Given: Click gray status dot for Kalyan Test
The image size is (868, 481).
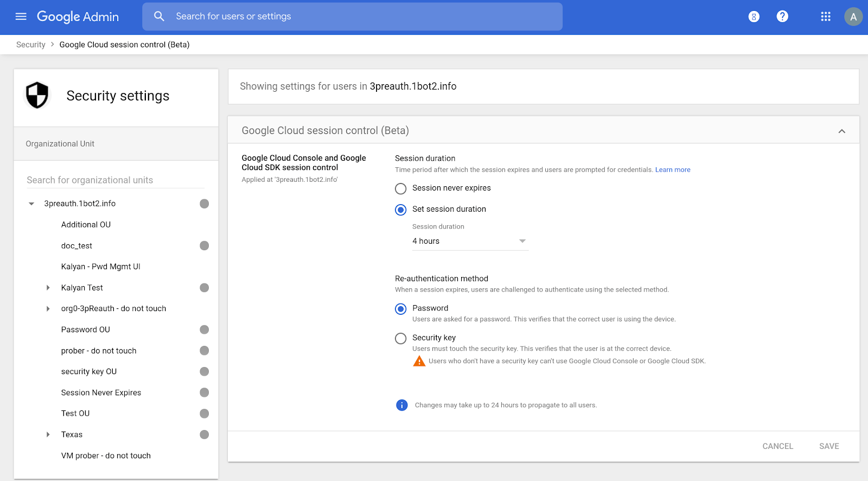Looking at the screenshot, I should click(x=205, y=288).
